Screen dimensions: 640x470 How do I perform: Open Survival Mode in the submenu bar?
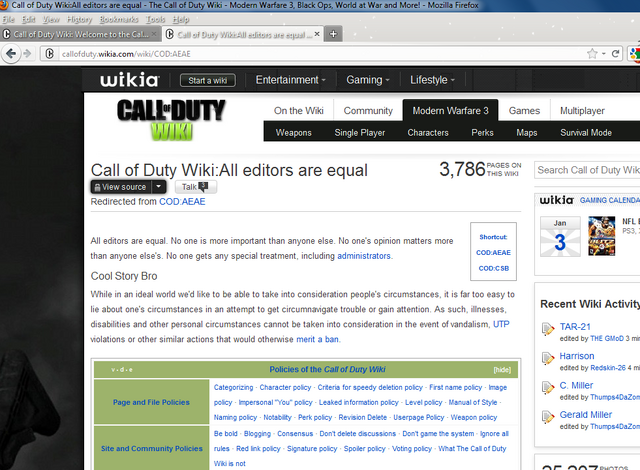pos(586,133)
